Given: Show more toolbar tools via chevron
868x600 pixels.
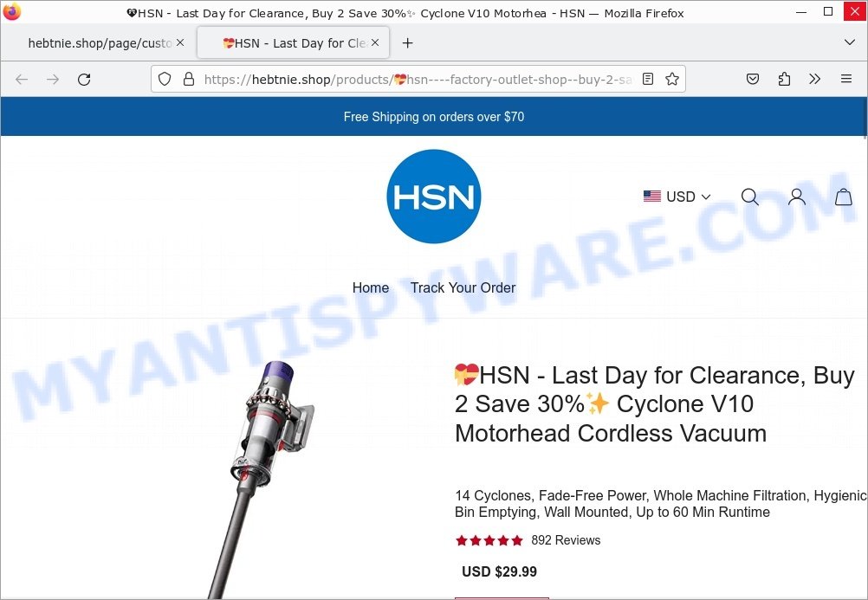Looking at the screenshot, I should pos(814,79).
